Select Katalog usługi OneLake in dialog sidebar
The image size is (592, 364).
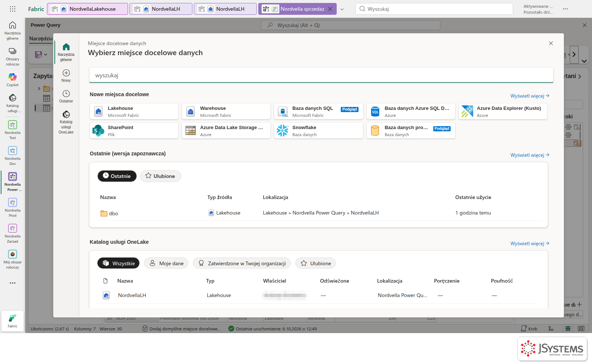pos(66,122)
